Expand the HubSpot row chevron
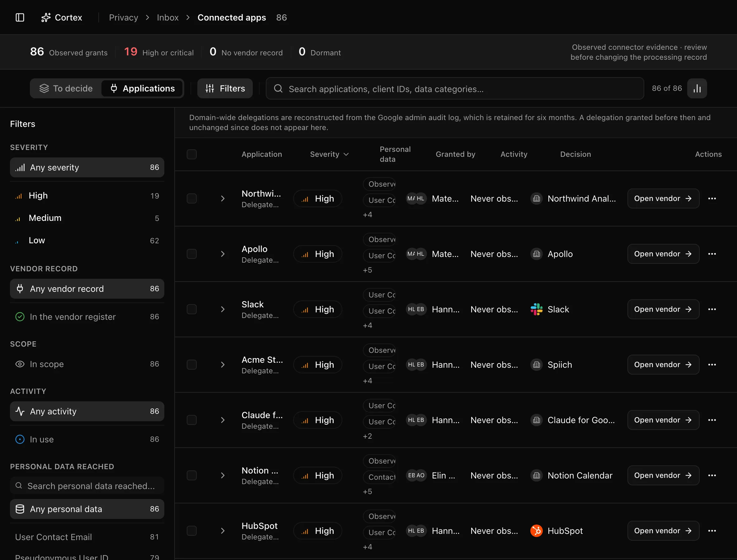The height and width of the screenshot is (560, 737). pyautogui.click(x=223, y=531)
